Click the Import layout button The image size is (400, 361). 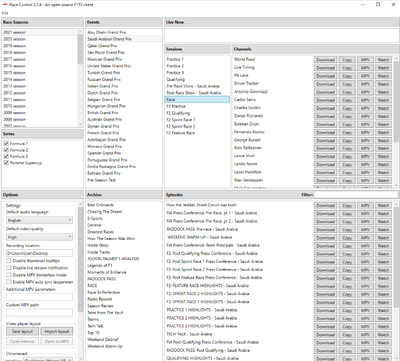tap(57, 331)
